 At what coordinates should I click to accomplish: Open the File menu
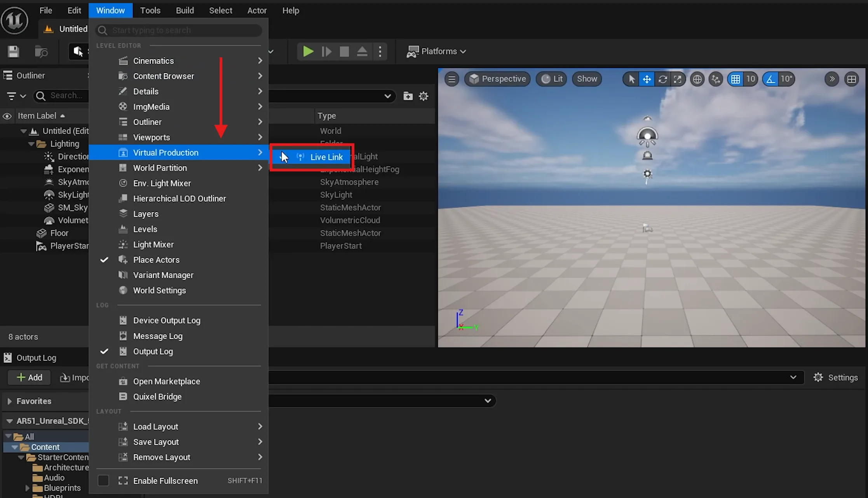tap(45, 10)
